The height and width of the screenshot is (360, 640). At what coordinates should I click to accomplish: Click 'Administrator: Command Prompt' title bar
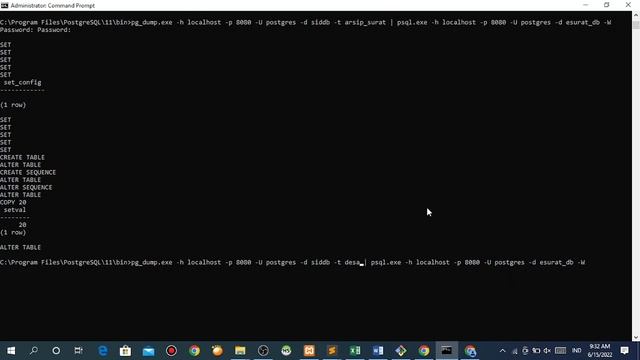pos(53,5)
